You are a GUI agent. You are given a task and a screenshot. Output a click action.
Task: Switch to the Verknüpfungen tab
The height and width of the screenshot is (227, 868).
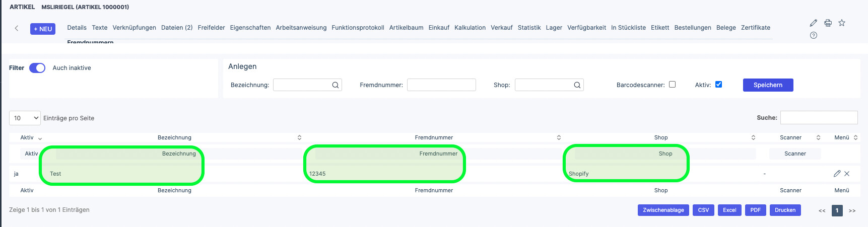pyautogui.click(x=134, y=28)
